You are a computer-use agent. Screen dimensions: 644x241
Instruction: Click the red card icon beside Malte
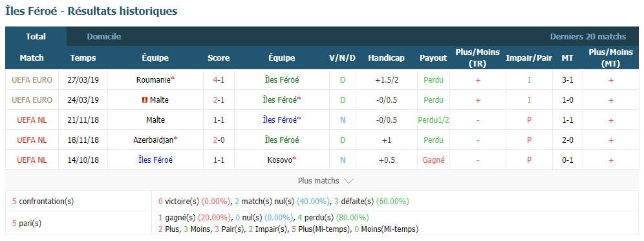tap(145, 100)
